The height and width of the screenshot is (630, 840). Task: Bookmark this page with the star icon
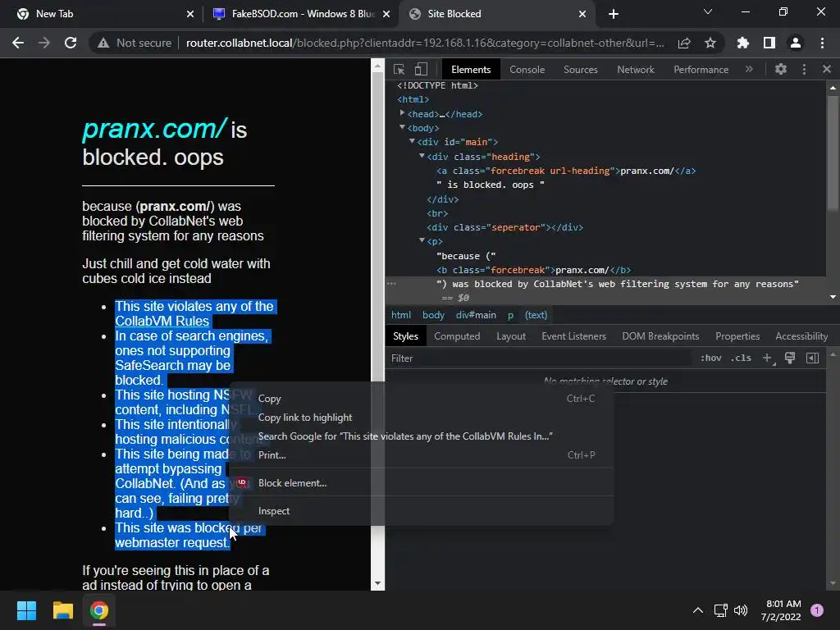pos(710,43)
